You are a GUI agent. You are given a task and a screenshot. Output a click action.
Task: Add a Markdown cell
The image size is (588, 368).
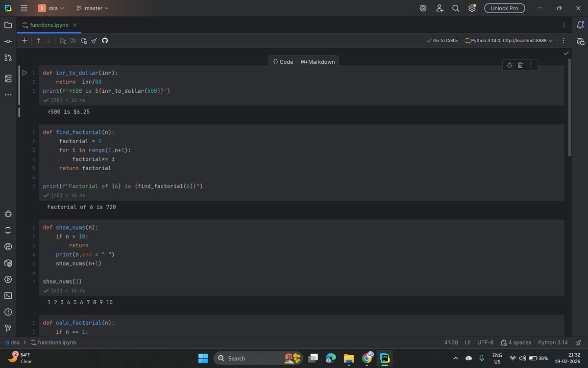click(x=318, y=62)
